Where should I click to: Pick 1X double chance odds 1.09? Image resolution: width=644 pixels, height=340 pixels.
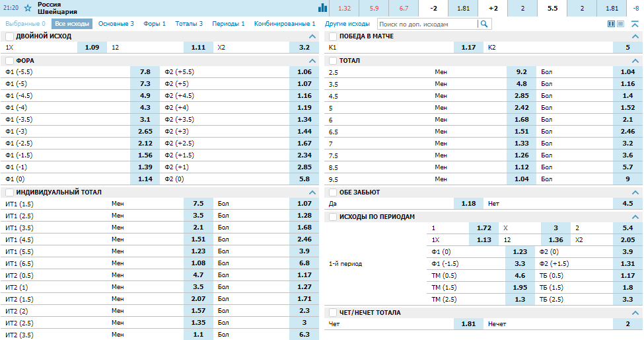click(x=92, y=47)
